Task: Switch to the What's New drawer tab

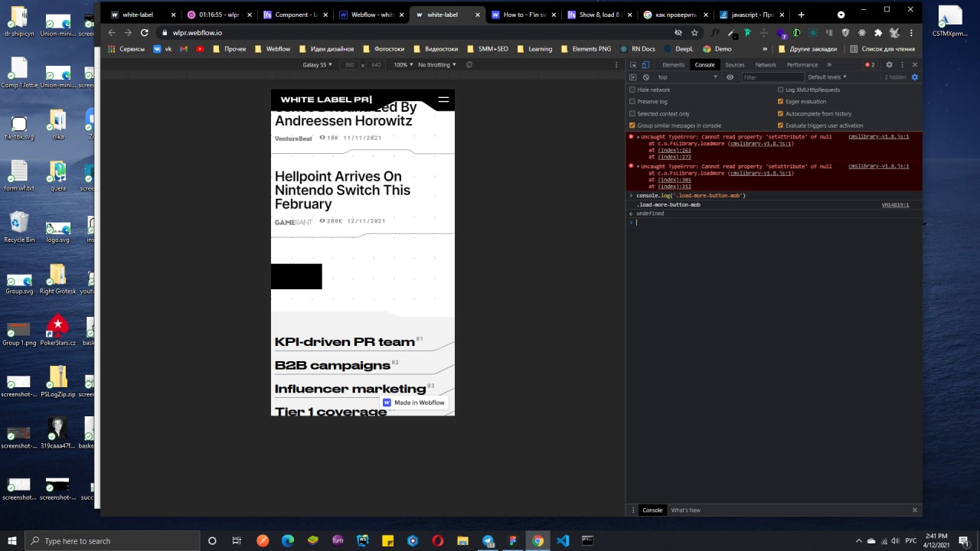Action: (685, 510)
